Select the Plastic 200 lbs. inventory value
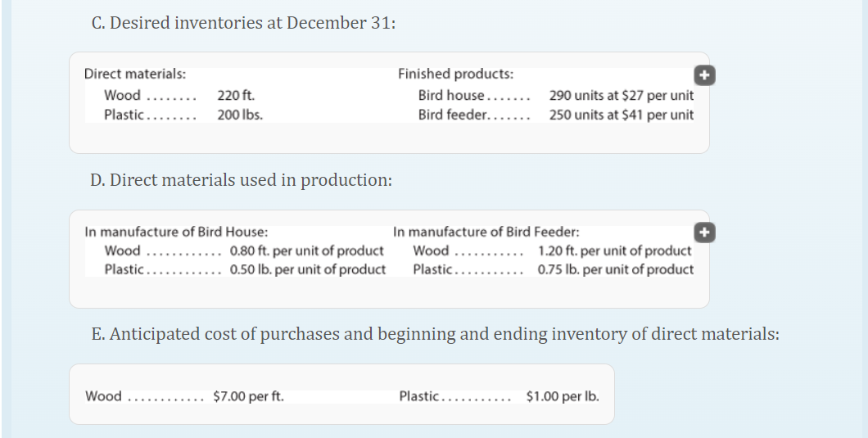This screenshot has height=438, width=868. pyautogui.click(x=240, y=115)
